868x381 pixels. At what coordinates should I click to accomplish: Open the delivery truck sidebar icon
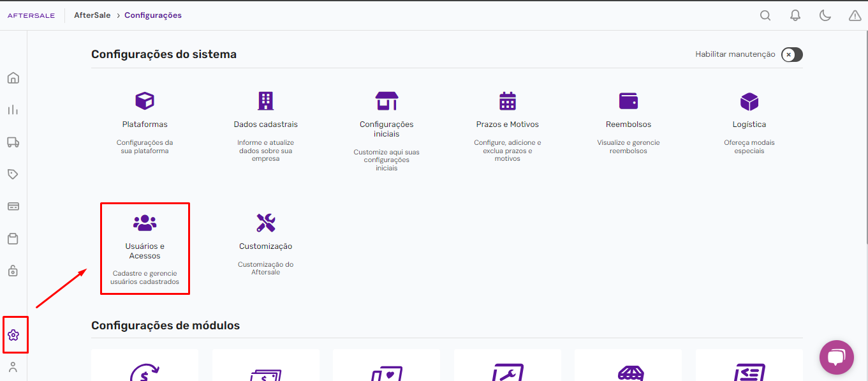pos(13,142)
